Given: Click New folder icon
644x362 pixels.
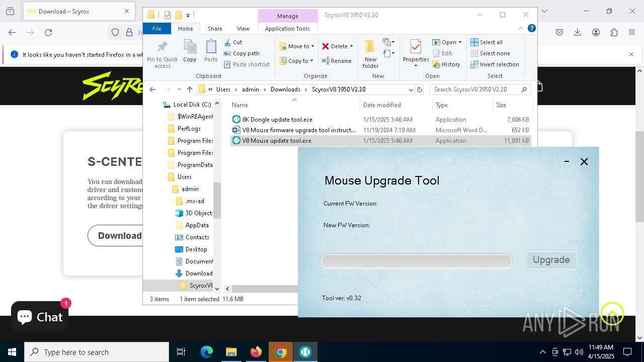Looking at the screenshot, I should (x=370, y=54).
